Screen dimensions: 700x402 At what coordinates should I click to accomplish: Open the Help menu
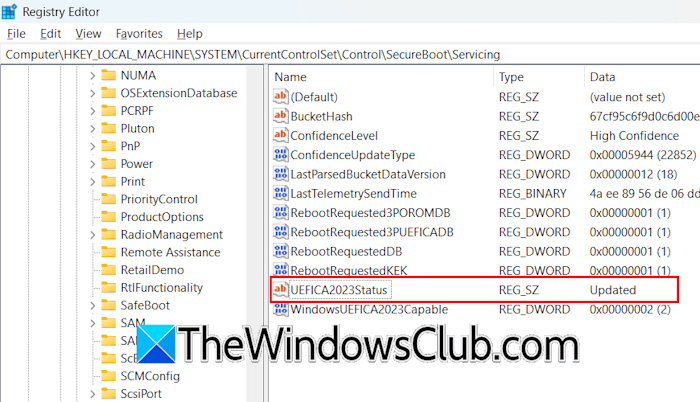189,34
